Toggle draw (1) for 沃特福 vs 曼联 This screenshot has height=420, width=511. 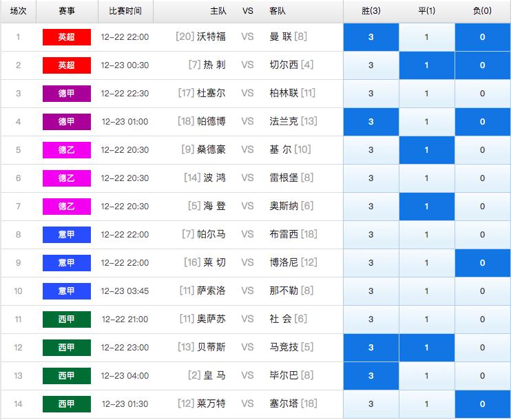(x=426, y=37)
